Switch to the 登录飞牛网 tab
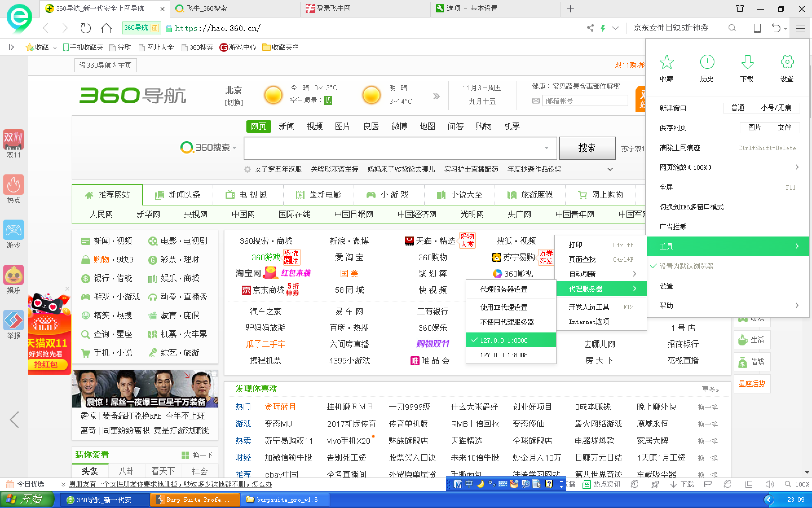The height and width of the screenshot is (508, 812). coord(365,8)
